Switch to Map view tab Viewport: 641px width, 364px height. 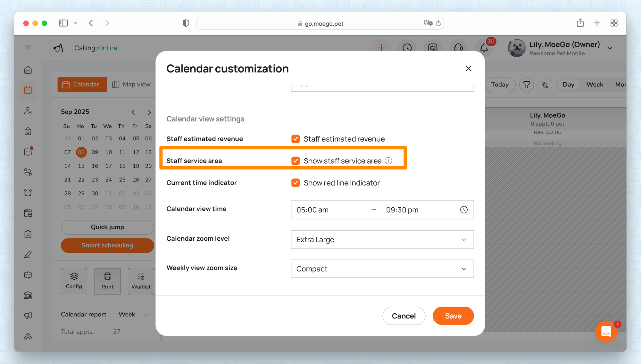tap(131, 85)
